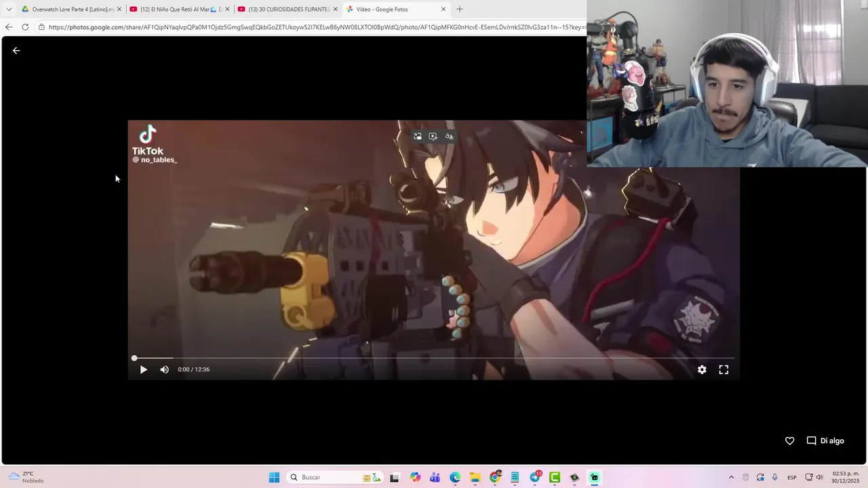This screenshot has height=488, width=868.
Task: Close the 30 CURIOSIDADES FLIPANTES tab
Action: click(x=335, y=9)
